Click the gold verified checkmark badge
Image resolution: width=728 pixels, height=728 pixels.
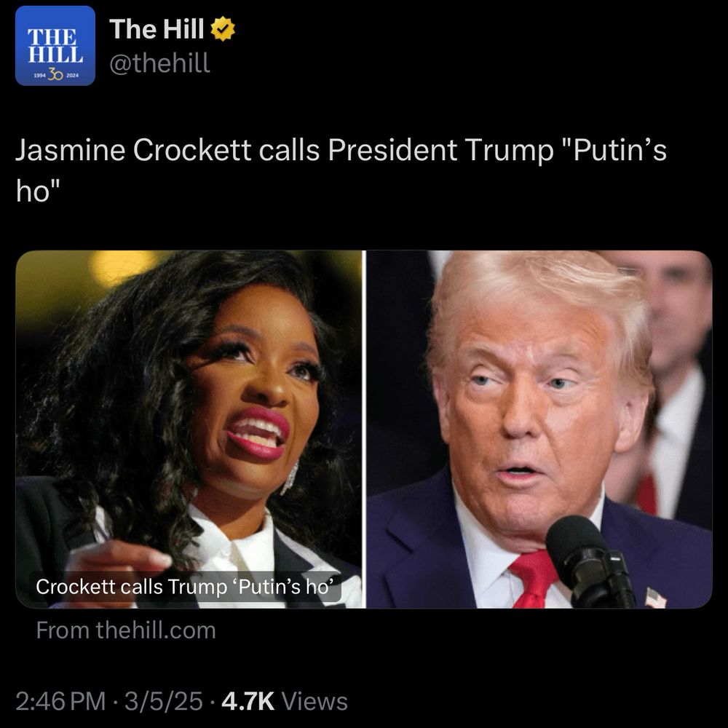(x=223, y=29)
